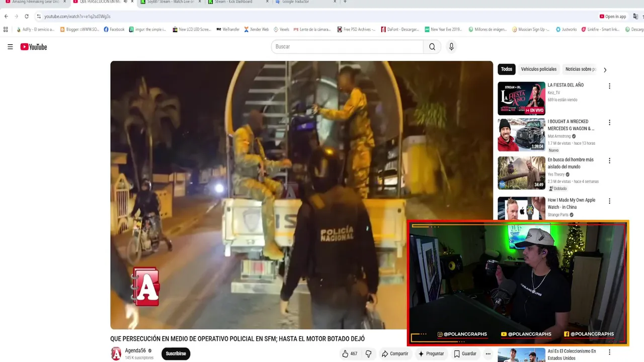The image size is (644, 362).
Task: Open wrecked Mercedes G Wagon thumbnail
Action: point(521,135)
